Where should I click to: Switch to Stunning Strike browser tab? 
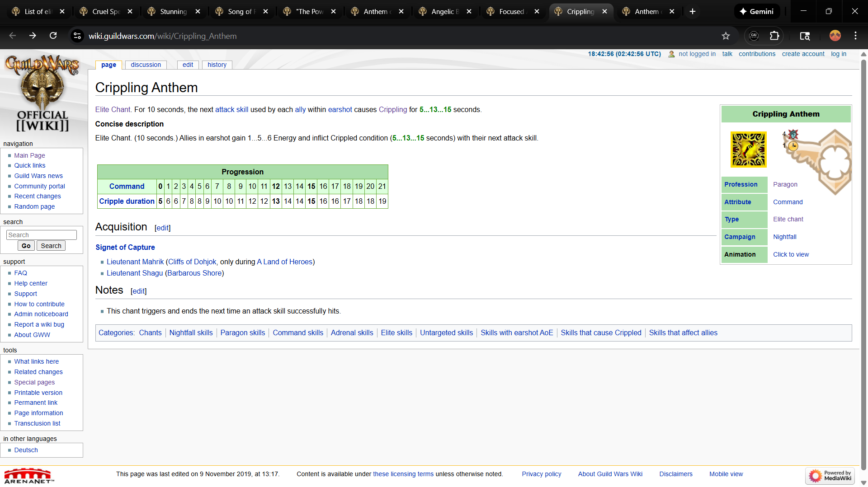[x=174, y=11]
